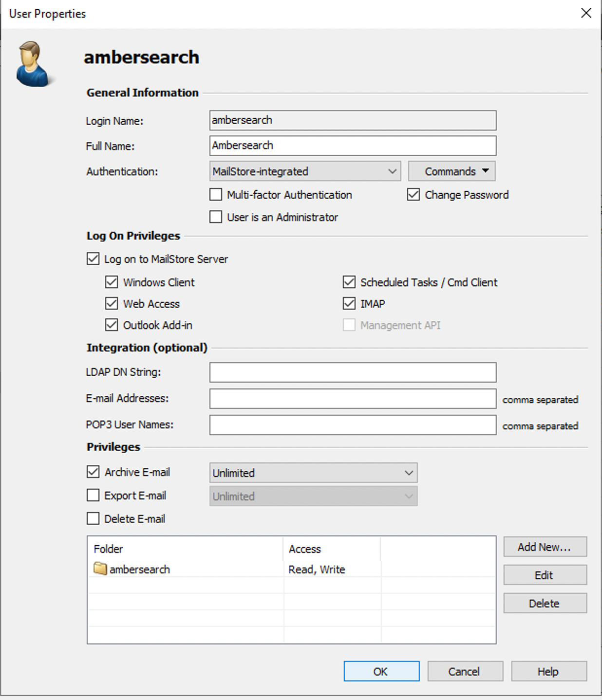Enable Multi-factor Authentication checkbox
The width and height of the screenshot is (602, 700).
pyautogui.click(x=216, y=195)
